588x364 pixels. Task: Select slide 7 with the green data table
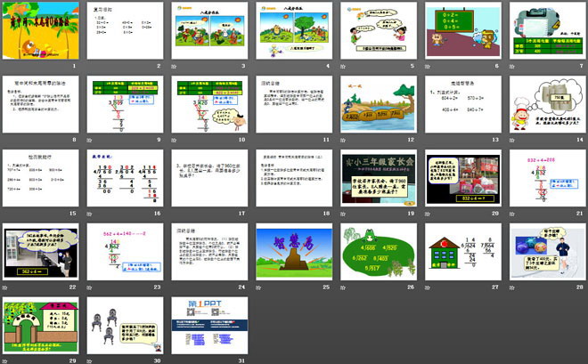(x=543, y=30)
